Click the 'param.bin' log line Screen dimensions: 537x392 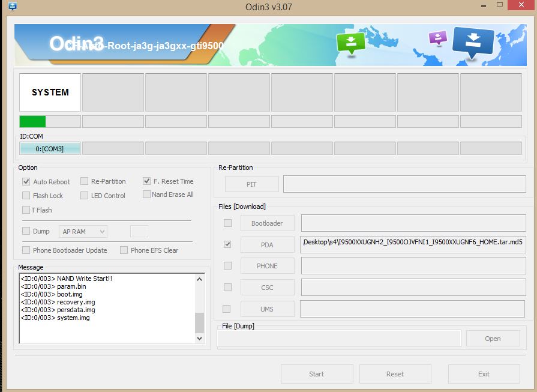53,286
